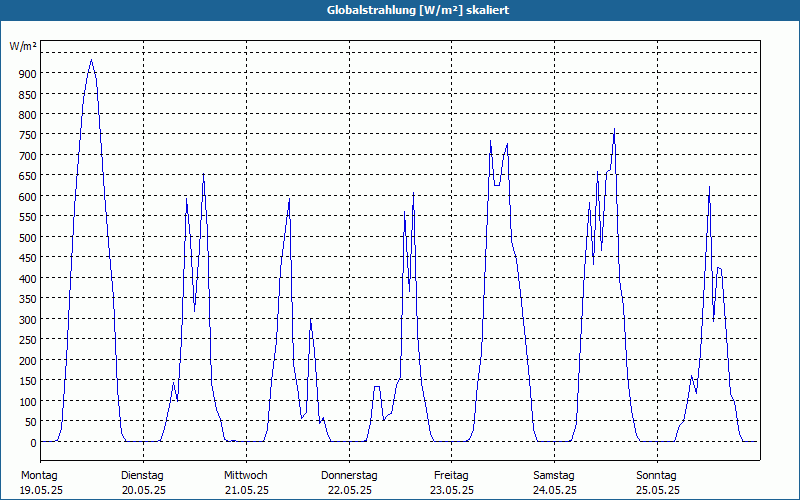Image resolution: width=800 pixels, height=500 pixels.
Task: Click the date '19.05.25'
Action: tap(41, 490)
